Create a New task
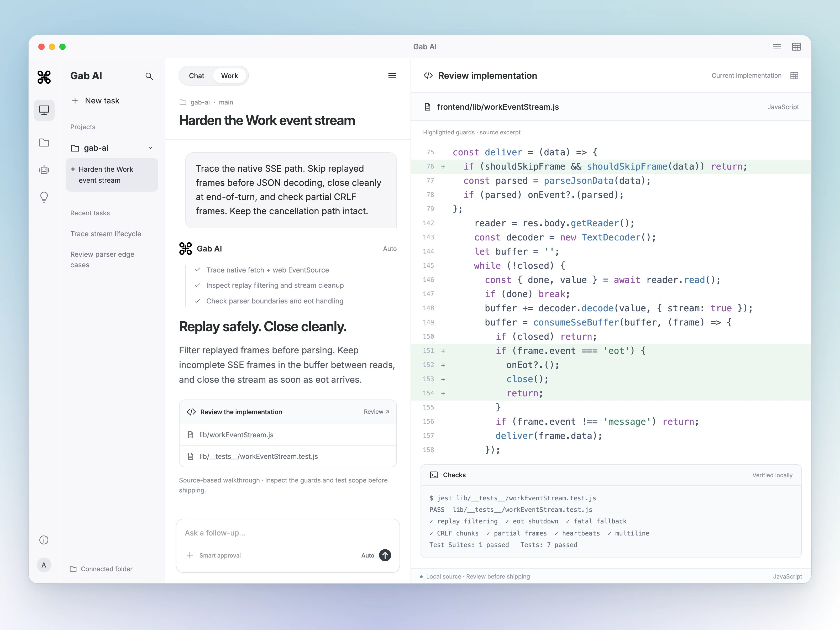This screenshot has width=840, height=630. [x=96, y=101]
